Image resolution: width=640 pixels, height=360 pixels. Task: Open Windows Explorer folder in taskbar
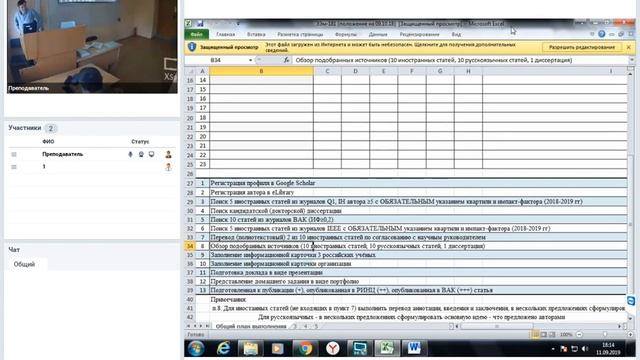251,349
